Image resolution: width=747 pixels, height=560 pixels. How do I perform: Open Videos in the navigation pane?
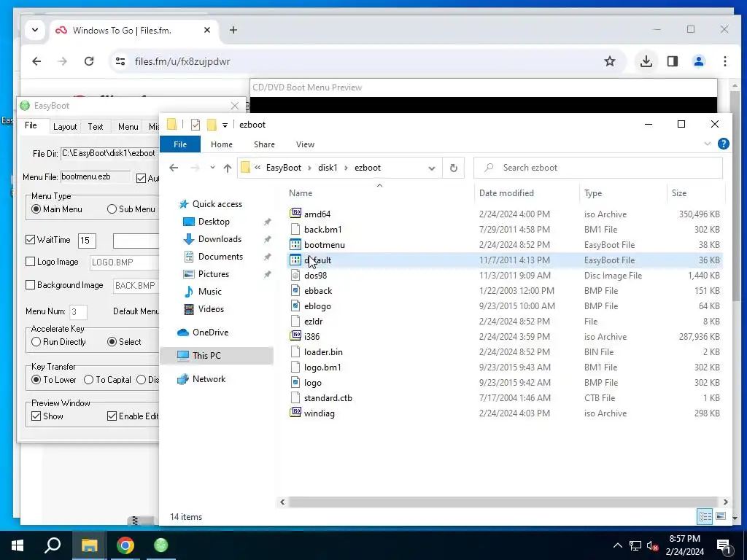point(211,309)
